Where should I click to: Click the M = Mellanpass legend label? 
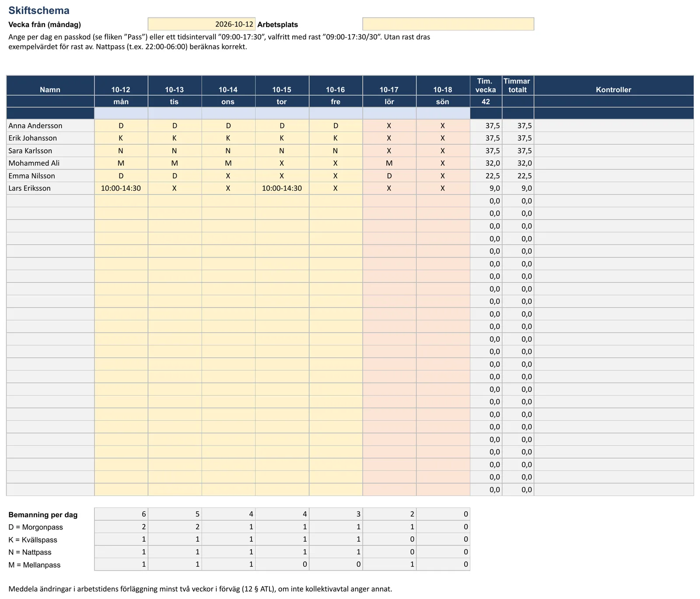click(34, 565)
